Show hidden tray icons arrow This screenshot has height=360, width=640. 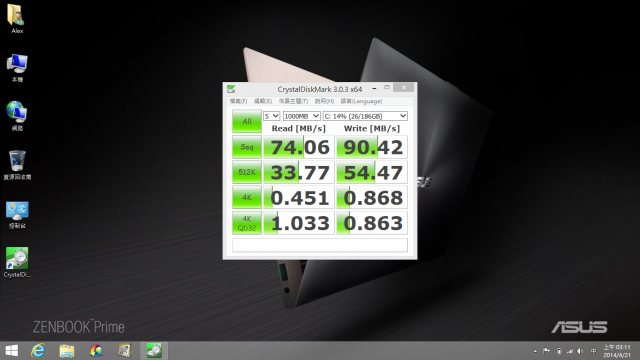click(535, 351)
